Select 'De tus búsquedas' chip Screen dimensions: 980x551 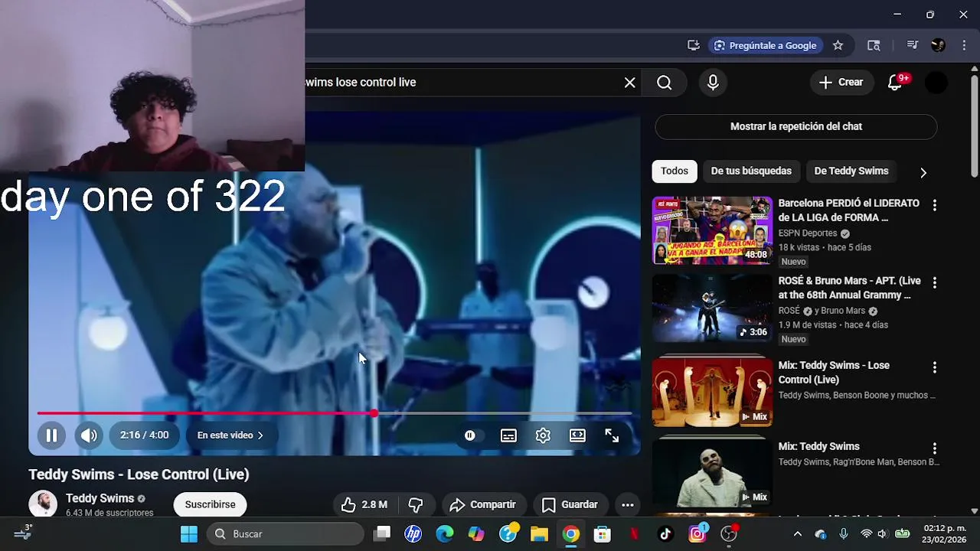[751, 171]
